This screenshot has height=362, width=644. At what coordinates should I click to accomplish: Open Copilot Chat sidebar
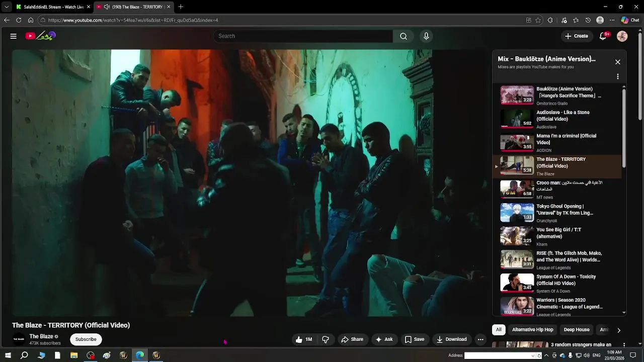click(630, 20)
